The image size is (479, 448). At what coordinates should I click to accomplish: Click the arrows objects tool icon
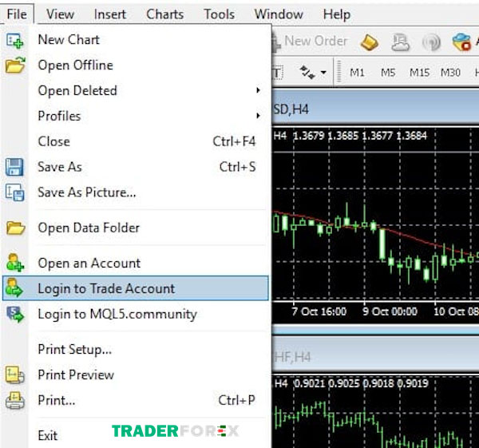(x=307, y=73)
